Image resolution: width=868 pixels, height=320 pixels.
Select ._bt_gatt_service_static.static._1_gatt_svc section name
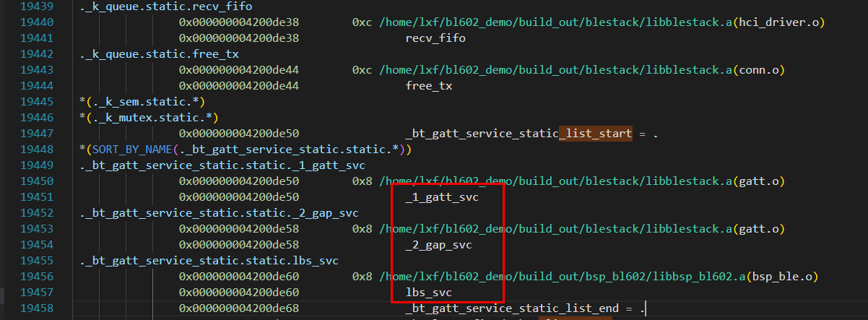[x=222, y=165]
